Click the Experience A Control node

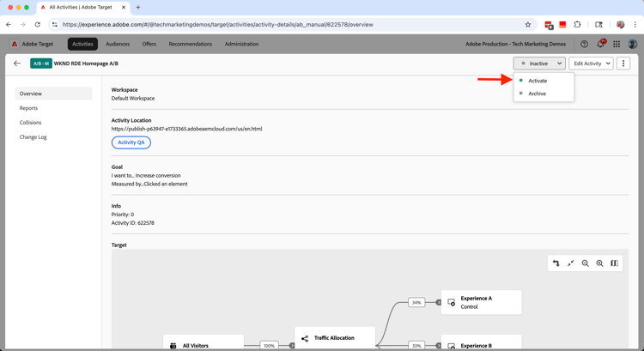click(x=482, y=303)
